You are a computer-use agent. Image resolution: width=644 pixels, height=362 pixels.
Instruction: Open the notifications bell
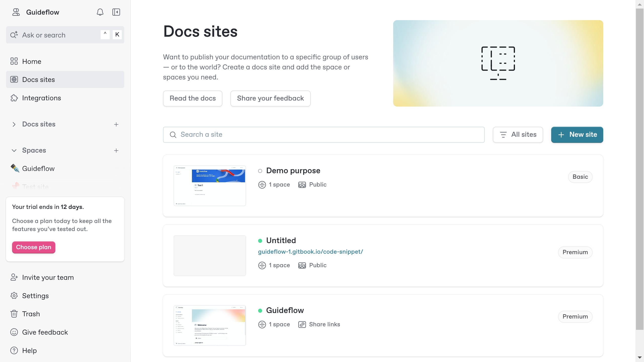[x=100, y=12]
